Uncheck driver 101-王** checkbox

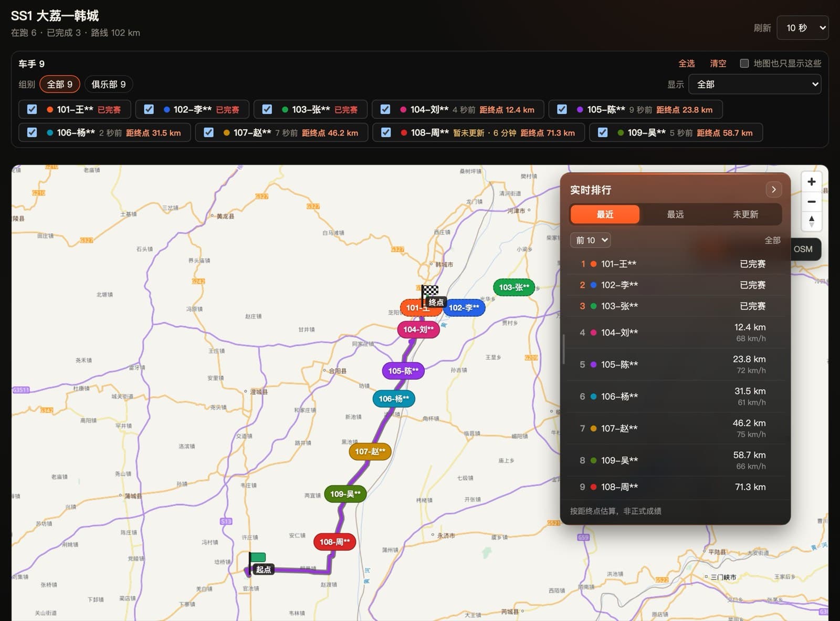(32, 109)
